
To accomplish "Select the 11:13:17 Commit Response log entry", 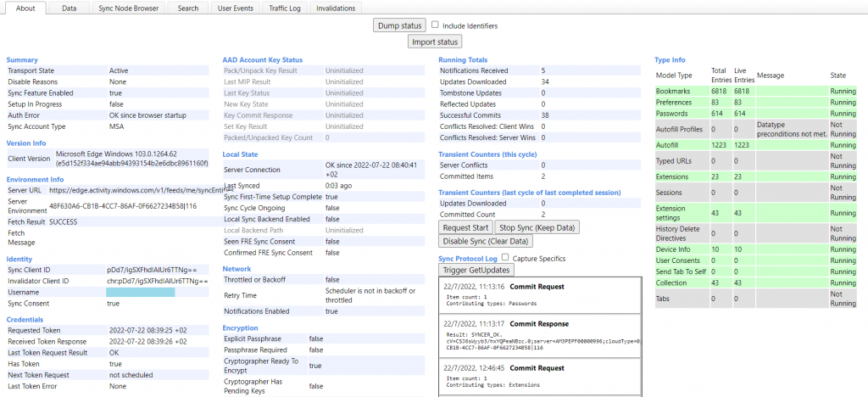I will [x=540, y=337].
